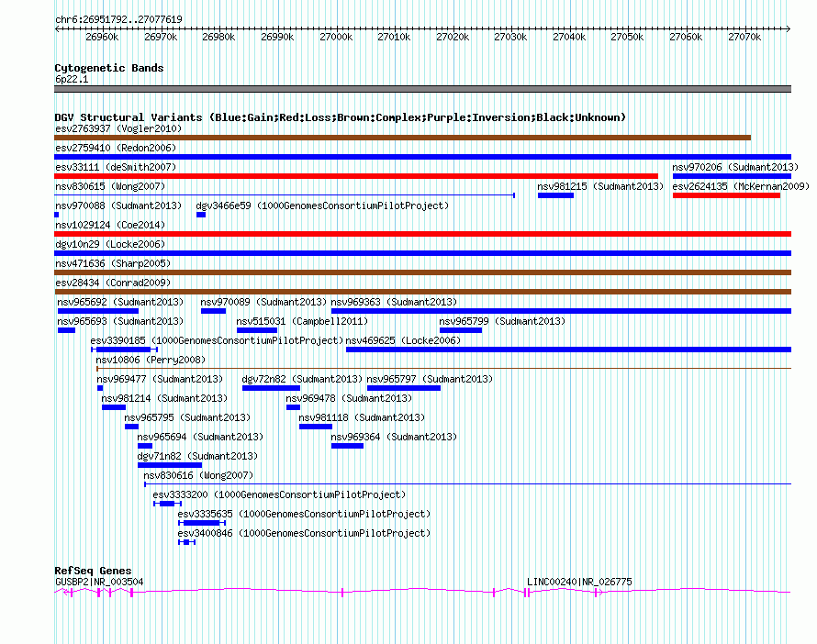The width and height of the screenshot is (817, 644).
Task: Select the blue dgv10n29 gain bar
Action: (x=422, y=253)
